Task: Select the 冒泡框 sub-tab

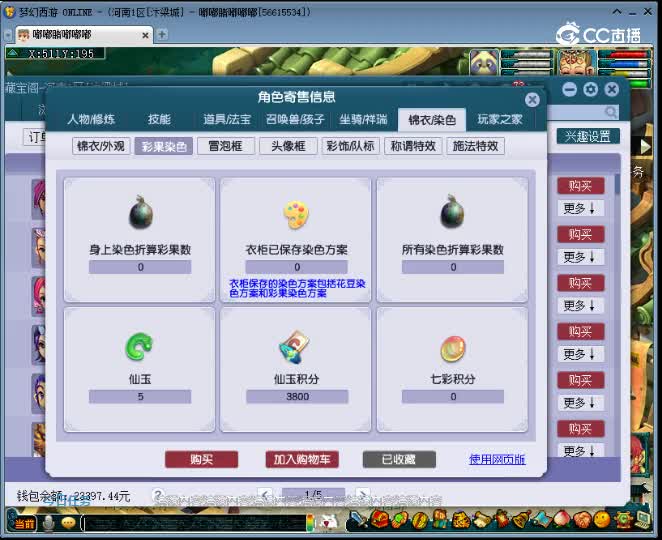Action: (225, 147)
